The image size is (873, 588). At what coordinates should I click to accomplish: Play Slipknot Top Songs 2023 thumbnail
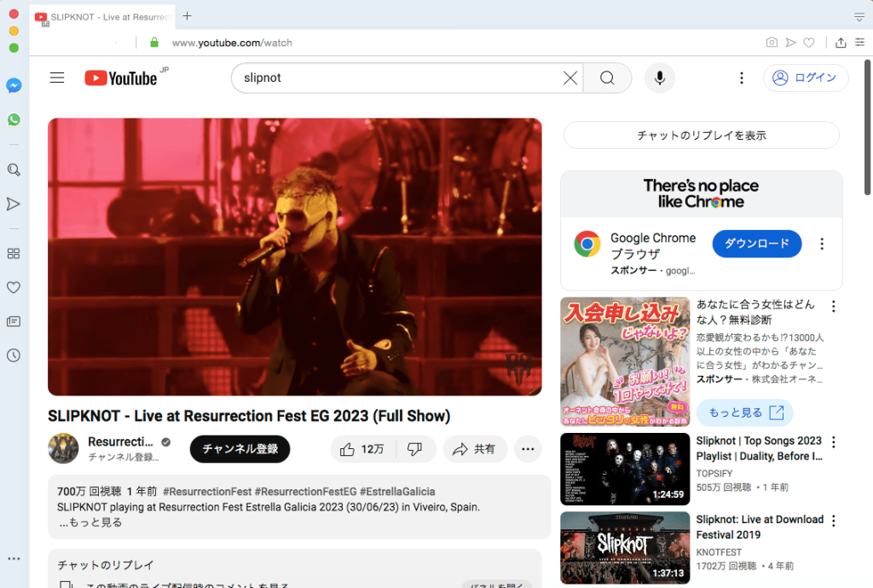625,469
